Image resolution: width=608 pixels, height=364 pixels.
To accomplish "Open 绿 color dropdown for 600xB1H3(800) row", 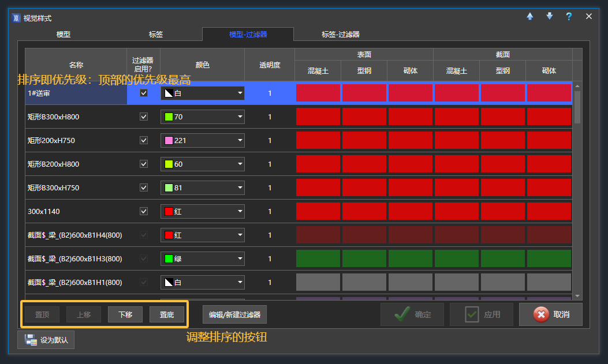I will (203, 258).
